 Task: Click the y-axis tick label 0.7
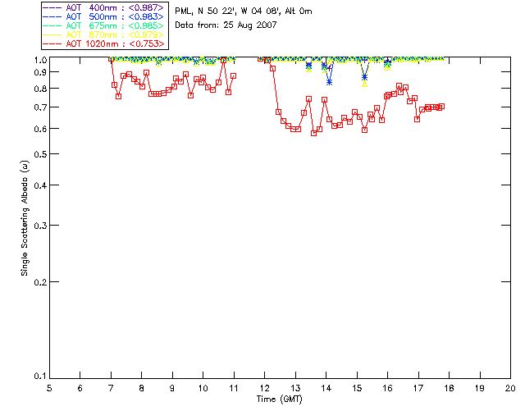(40, 107)
